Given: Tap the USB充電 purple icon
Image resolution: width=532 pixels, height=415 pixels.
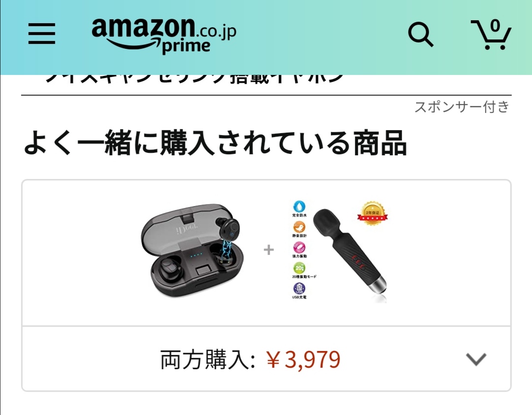Looking at the screenshot, I should point(299,288).
